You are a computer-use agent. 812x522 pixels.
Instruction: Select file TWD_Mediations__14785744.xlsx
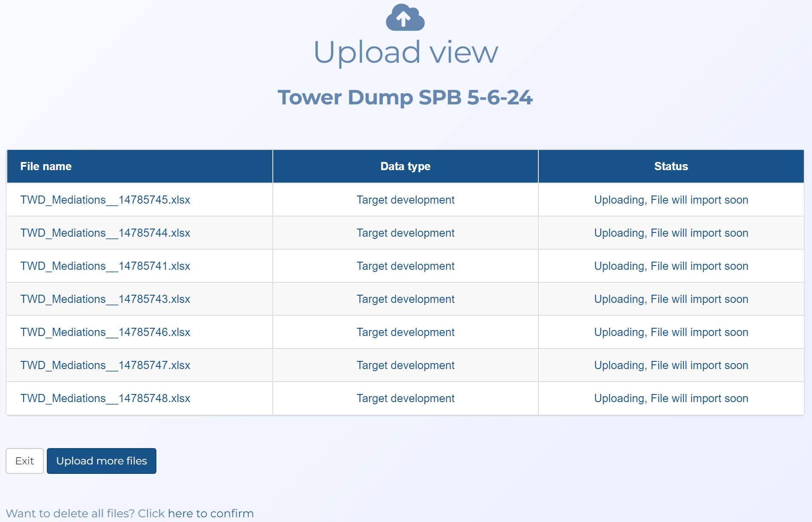click(105, 233)
